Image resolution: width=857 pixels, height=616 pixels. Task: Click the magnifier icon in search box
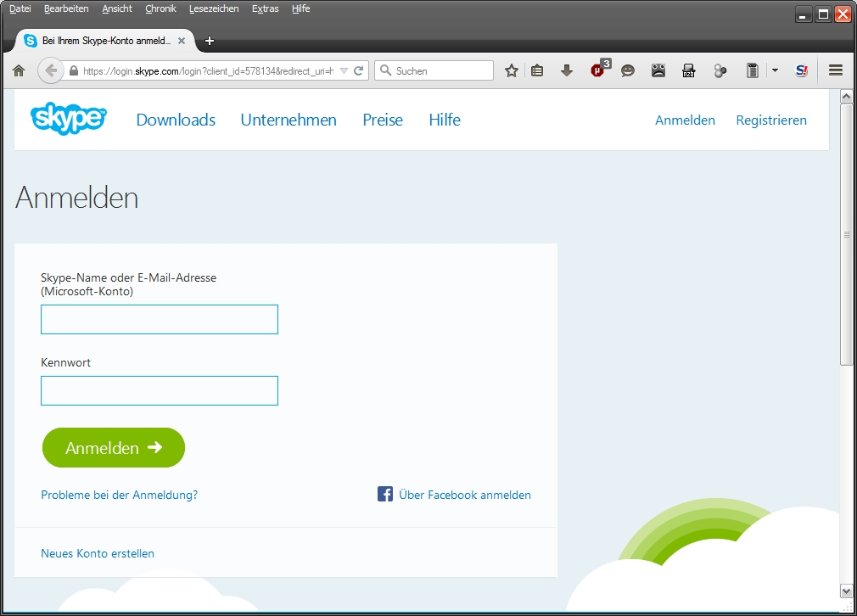(x=385, y=70)
